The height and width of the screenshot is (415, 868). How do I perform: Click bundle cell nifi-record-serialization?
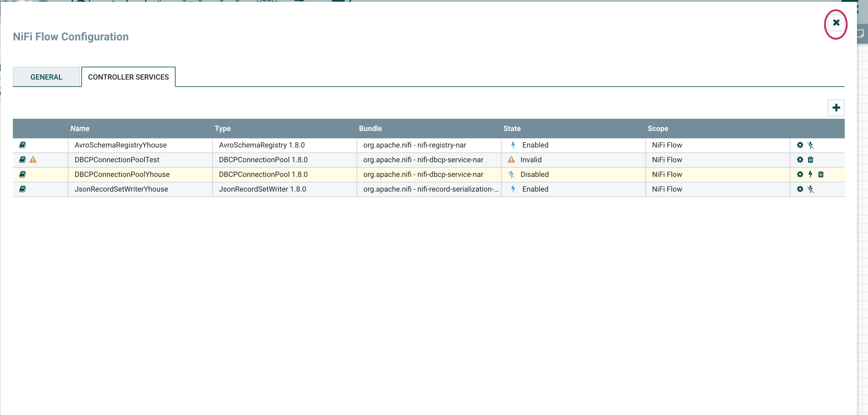pos(429,189)
